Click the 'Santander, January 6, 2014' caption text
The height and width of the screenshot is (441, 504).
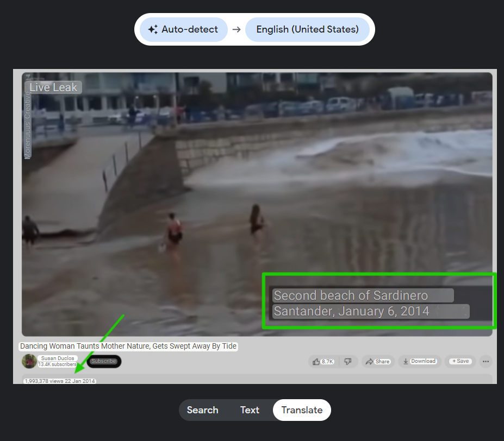352,311
